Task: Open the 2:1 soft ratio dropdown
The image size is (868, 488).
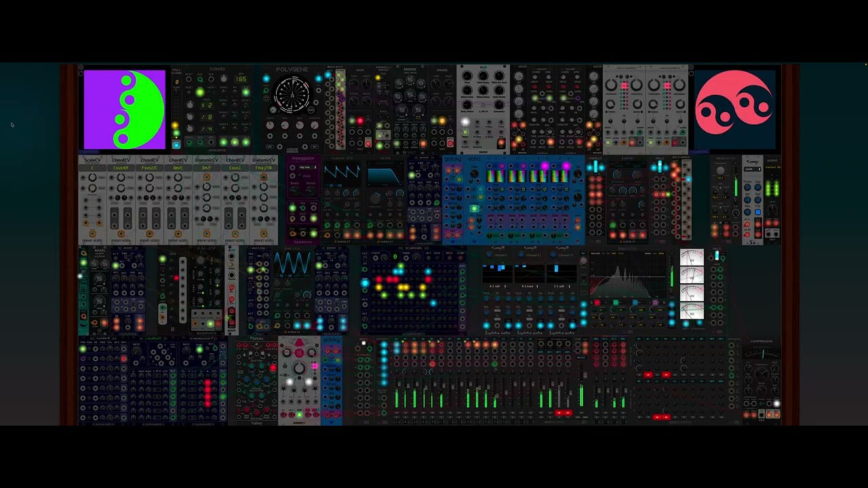Action: click(562, 286)
